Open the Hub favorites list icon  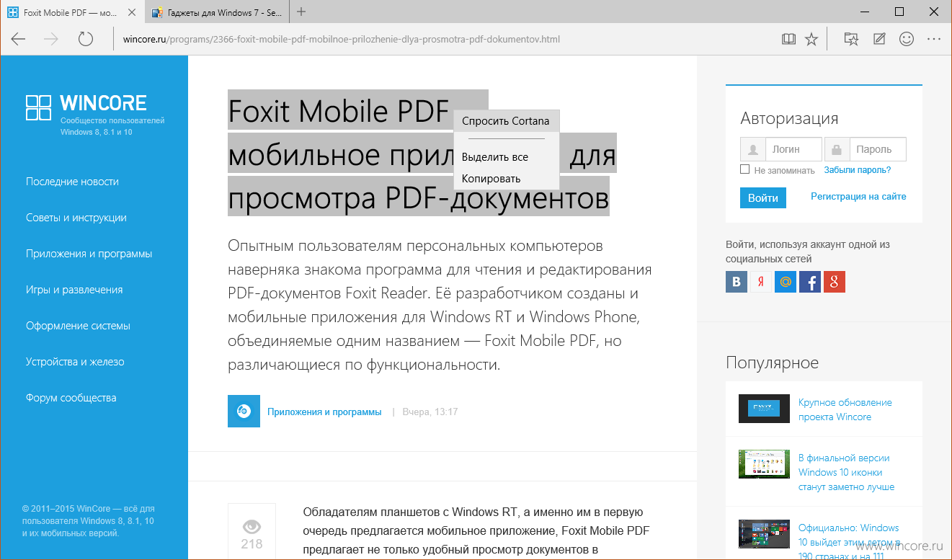[851, 39]
